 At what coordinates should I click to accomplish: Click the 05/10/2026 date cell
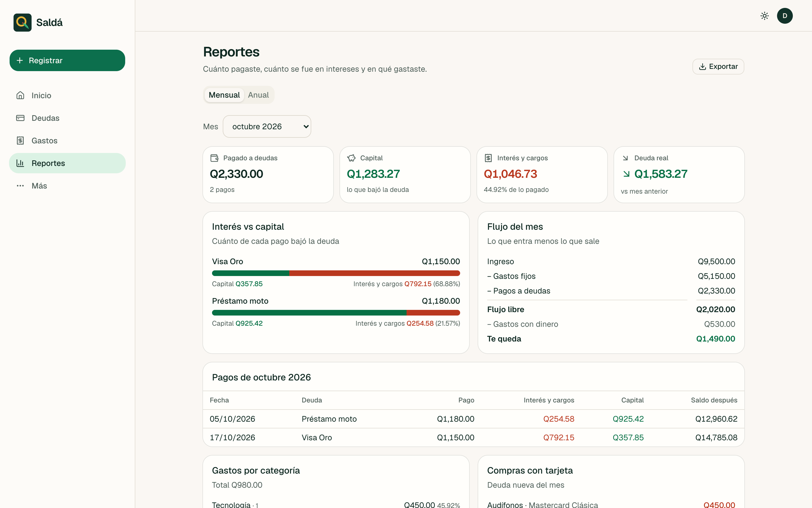coord(232,419)
